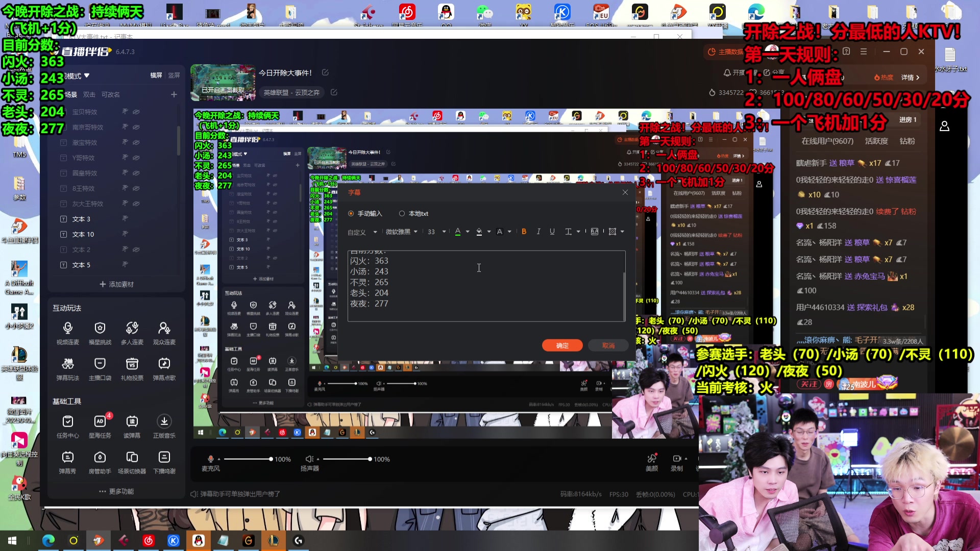Show the hidden 澈宝特效 source
The image size is (980, 551).
136,142
